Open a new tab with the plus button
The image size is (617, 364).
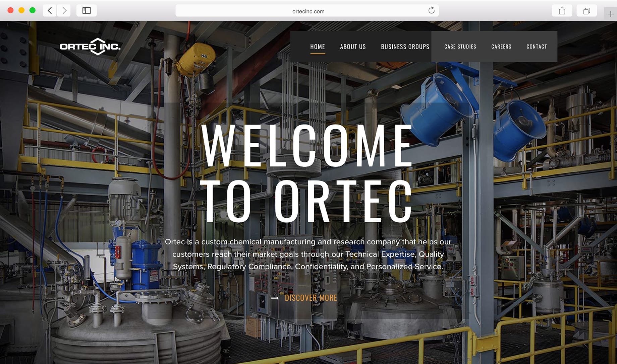click(610, 14)
